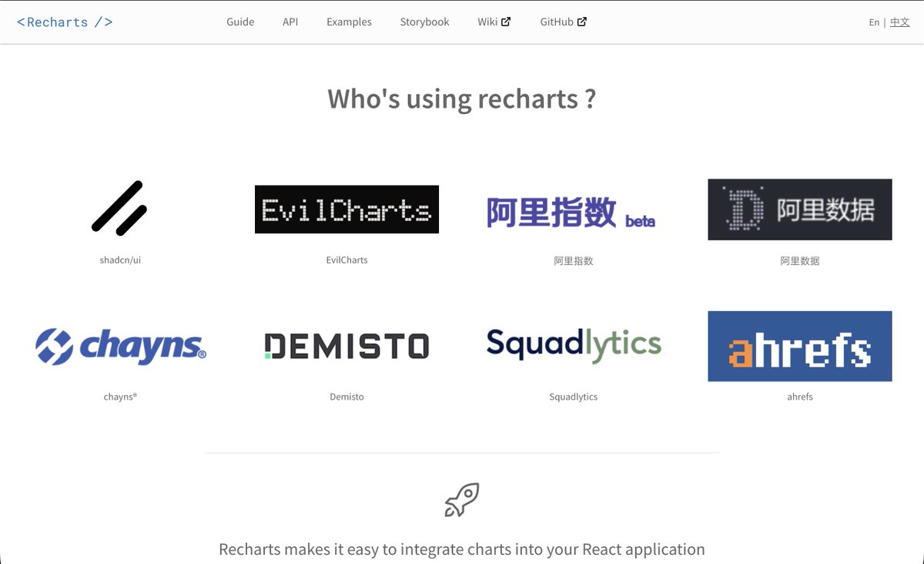
Task: Click the external-link icon beside GitHub
Action: (582, 22)
